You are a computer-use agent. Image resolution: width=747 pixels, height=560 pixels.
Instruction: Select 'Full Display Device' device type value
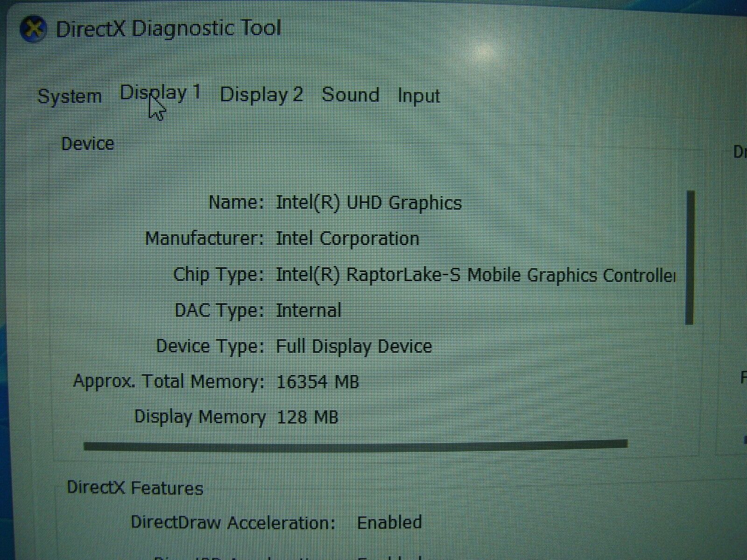click(354, 346)
